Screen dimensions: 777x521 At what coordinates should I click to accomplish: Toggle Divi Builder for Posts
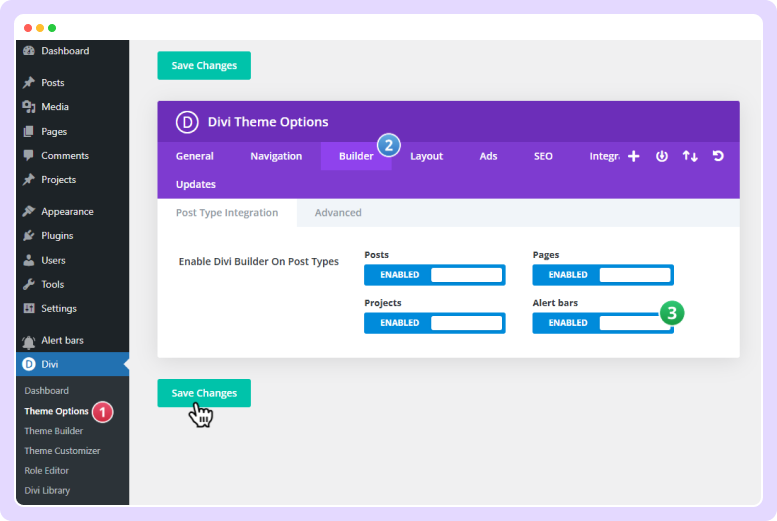click(435, 275)
